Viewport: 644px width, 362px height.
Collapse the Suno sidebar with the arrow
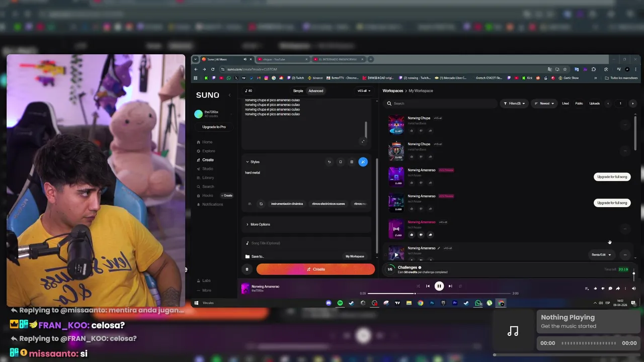(229, 95)
